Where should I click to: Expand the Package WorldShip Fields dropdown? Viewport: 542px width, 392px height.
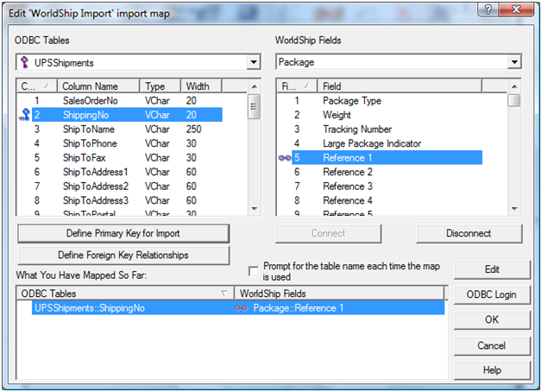(514, 63)
